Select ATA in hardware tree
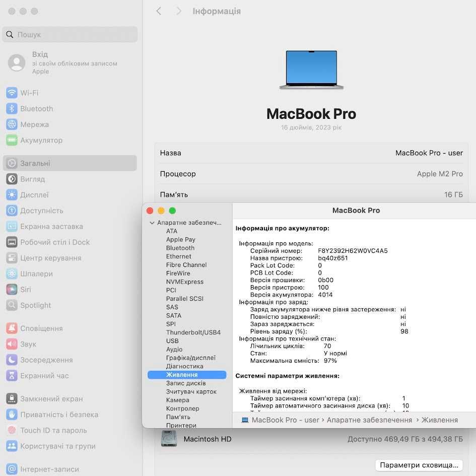Viewport: 476px width, 476px height. coord(172,231)
